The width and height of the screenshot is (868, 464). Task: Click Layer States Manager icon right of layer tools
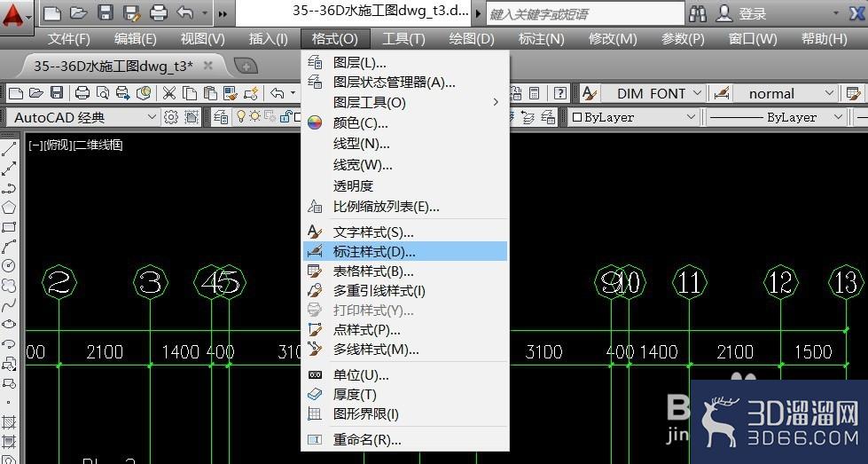pyautogui.click(x=548, y=117)
